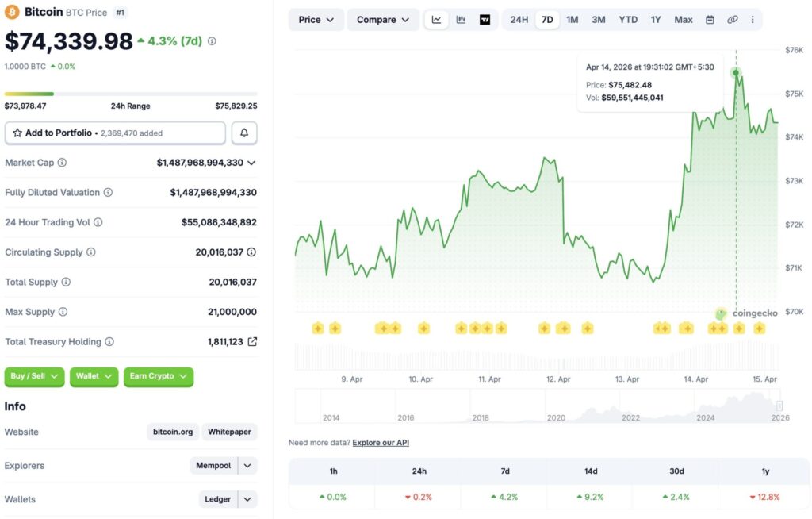Select the YTD timeframe tab

point(627,19)
